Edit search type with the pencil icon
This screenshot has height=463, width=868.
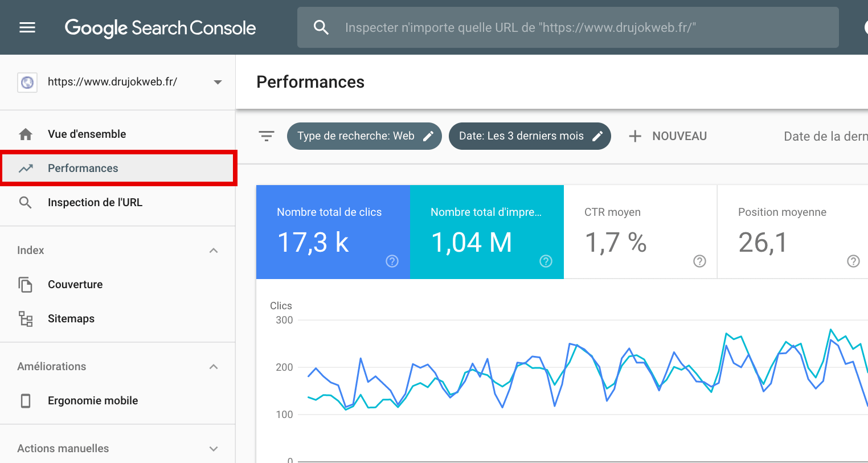428,136
